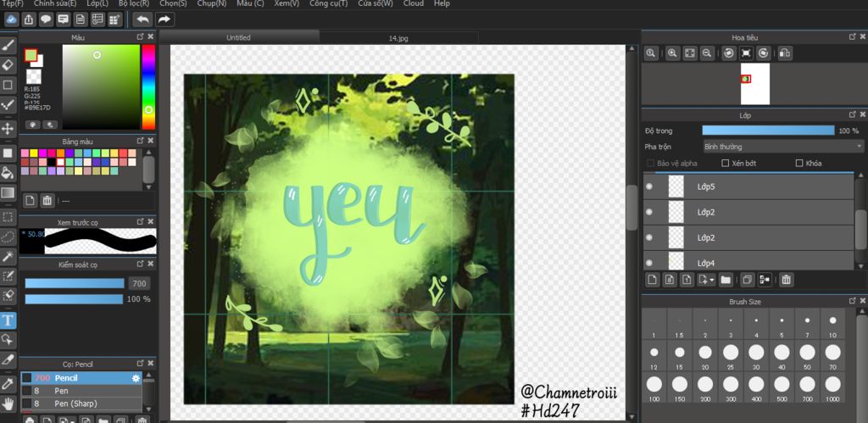This screenshot has width=868, height=423.
Task: Enable the Xén bớt checkbox
Action: click(x=726, y=164)
